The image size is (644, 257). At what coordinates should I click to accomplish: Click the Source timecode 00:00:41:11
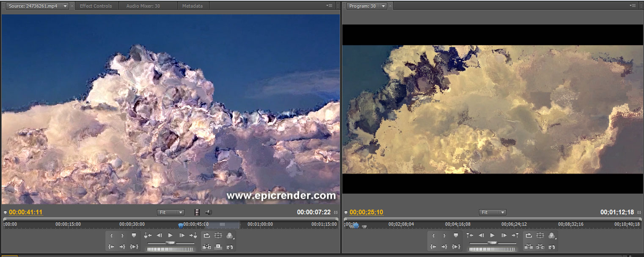pyautogui.click(x=26, y=212)
